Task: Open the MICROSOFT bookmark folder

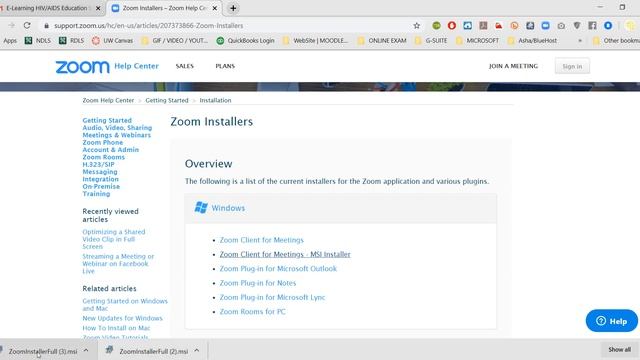Action: click(478, 40)
